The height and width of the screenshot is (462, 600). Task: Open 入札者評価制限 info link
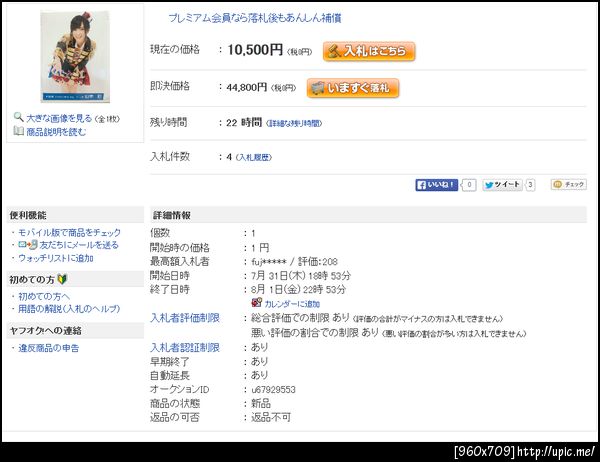[x=185, y=318]
